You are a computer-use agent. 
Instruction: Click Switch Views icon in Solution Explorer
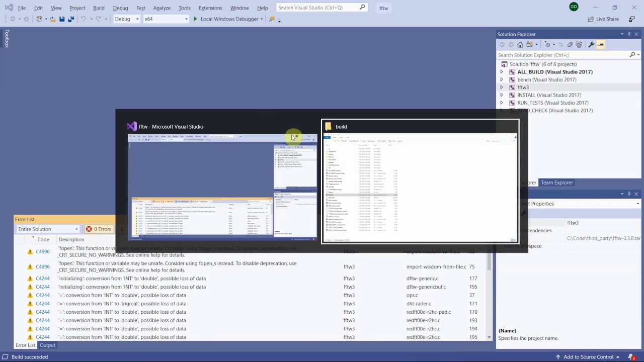(x=529, y=45)
